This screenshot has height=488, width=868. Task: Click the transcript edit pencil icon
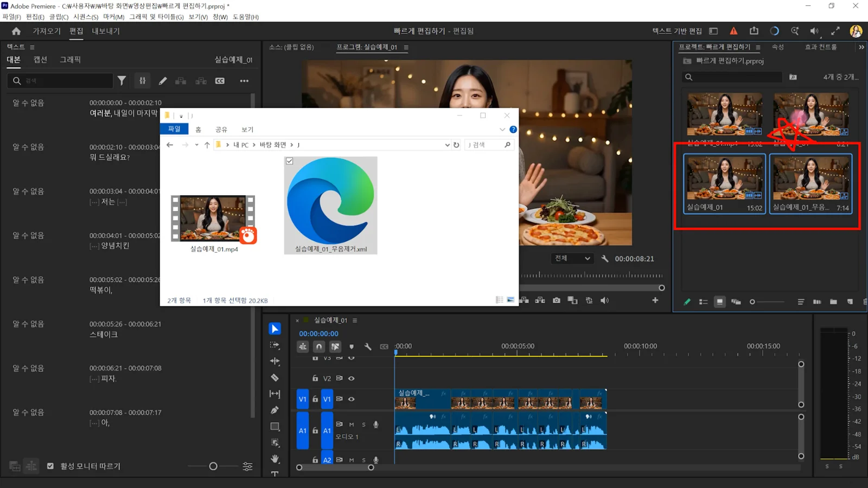tap(163, 81)
